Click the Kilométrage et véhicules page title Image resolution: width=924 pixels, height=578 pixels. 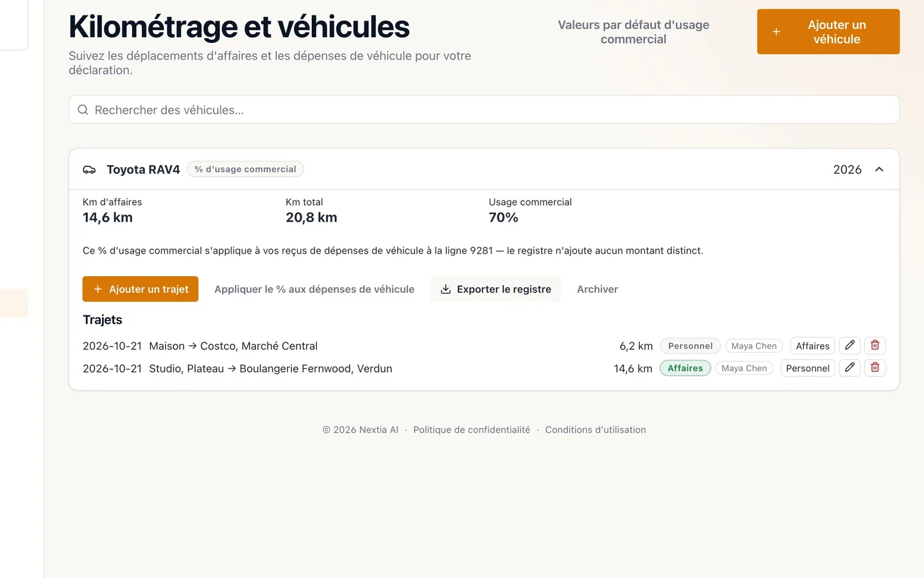239,27
